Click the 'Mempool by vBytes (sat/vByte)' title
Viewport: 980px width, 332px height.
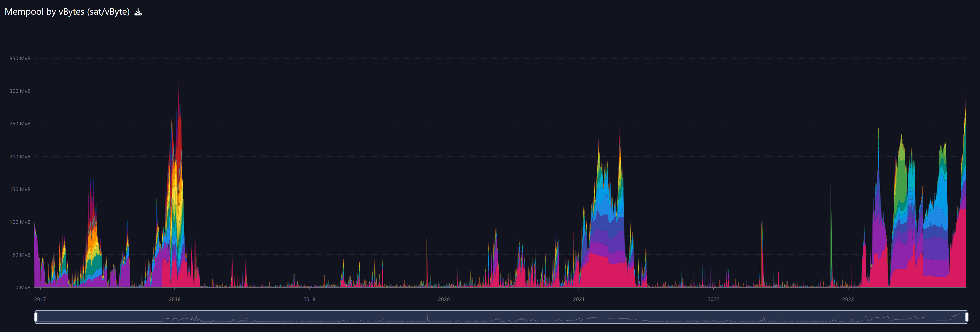coord(67,12)
